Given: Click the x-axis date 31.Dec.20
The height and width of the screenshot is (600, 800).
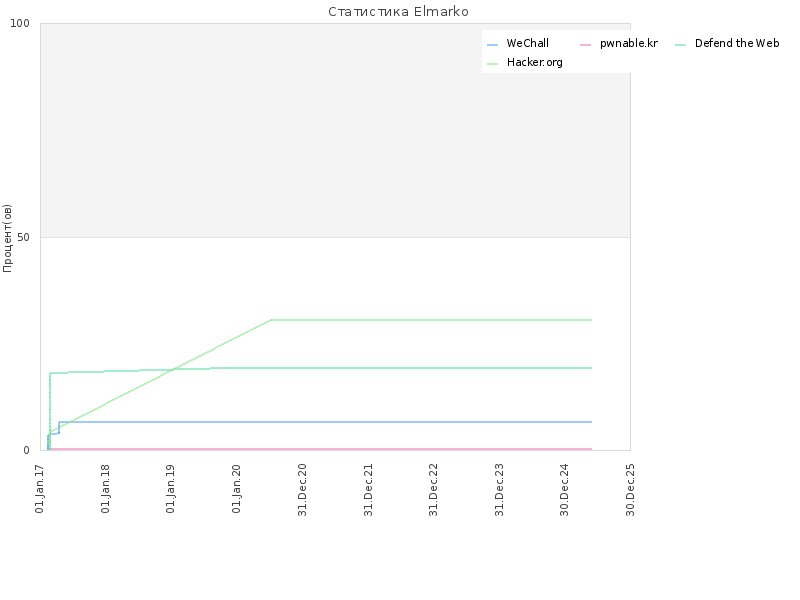Looking at the screenshot, I should 302,490.
